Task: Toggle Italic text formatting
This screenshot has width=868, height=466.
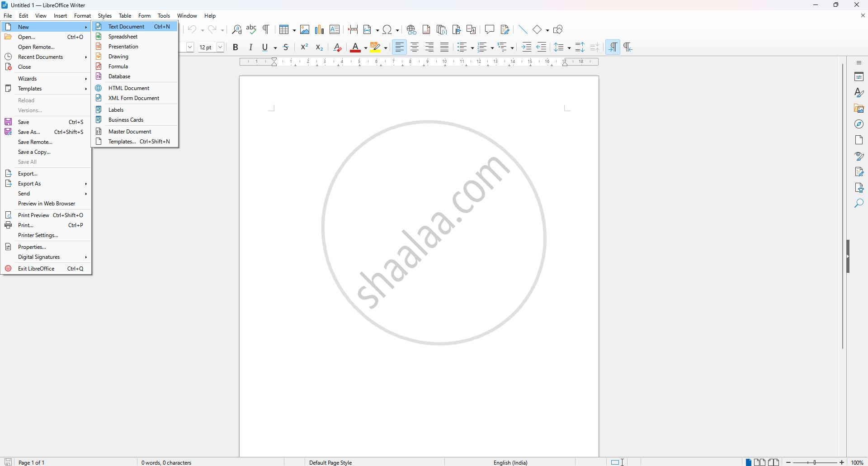Action: (x=250, y=48)
